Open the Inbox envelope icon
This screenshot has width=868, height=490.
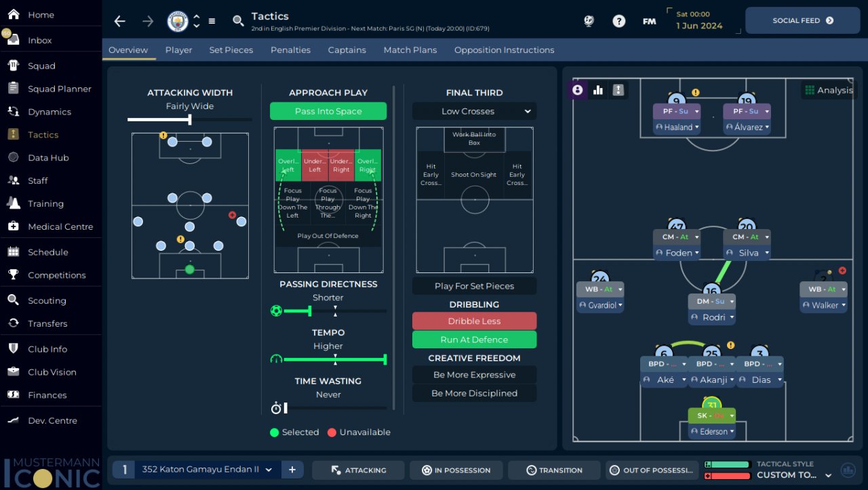(13, 39)
